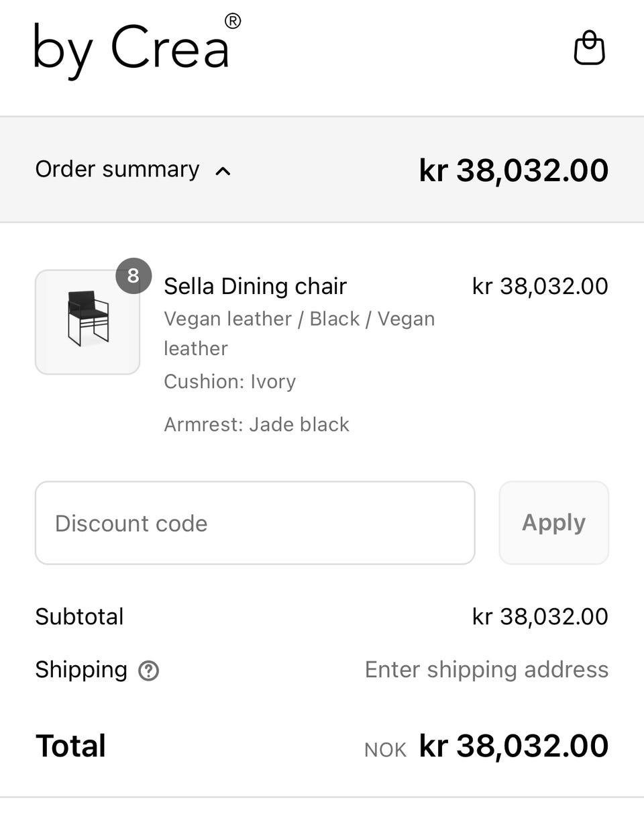
Task: Open the shopping bag cart icon
Action: pos(589,48)
